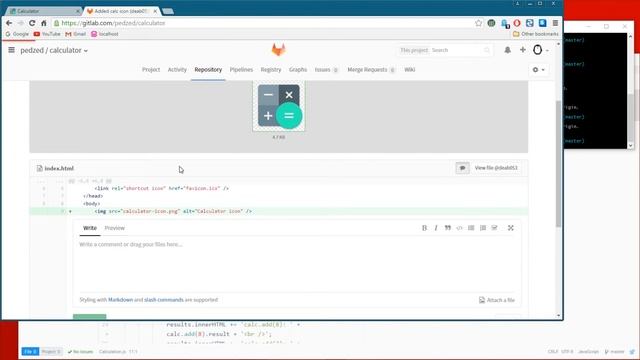This screenshot has height=360, width=640.
Task: Select the Repository tab
Action: pos(208,70)
